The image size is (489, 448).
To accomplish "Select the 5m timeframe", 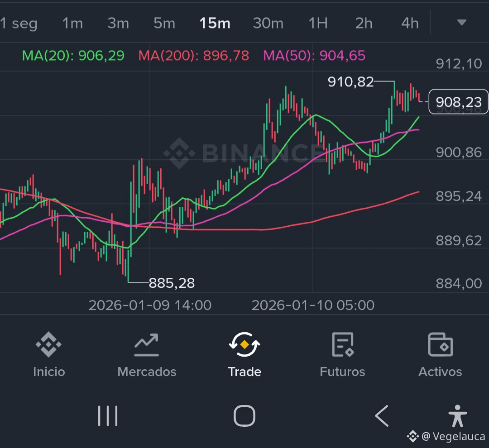I will [x=164, y=23].
